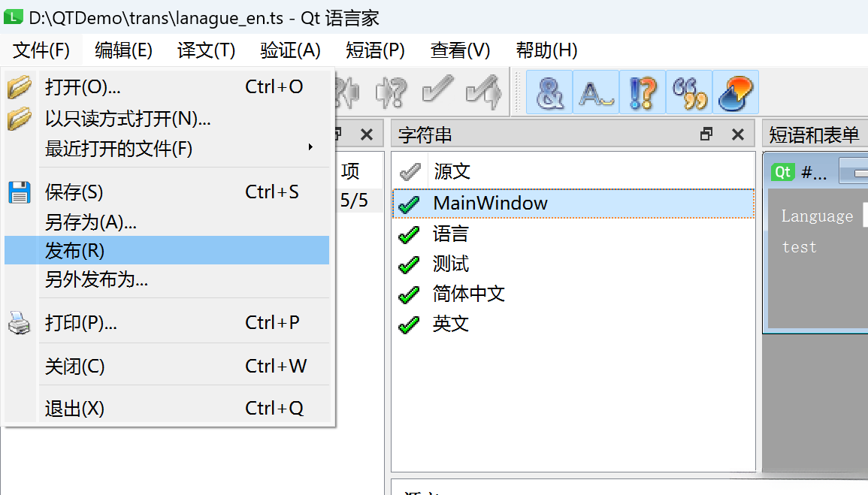Click the printer icon beside 打印(P)
868x495 pixels.
click(20, 323)
